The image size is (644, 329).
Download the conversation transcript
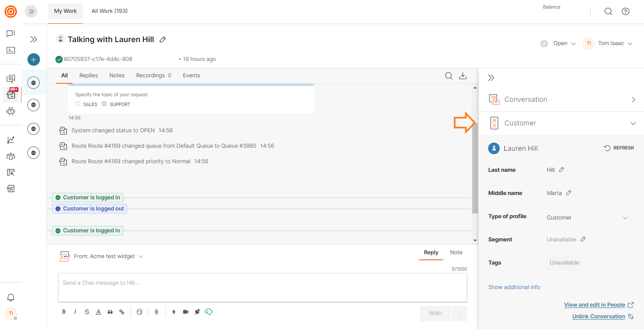click(x=463, y=76)
